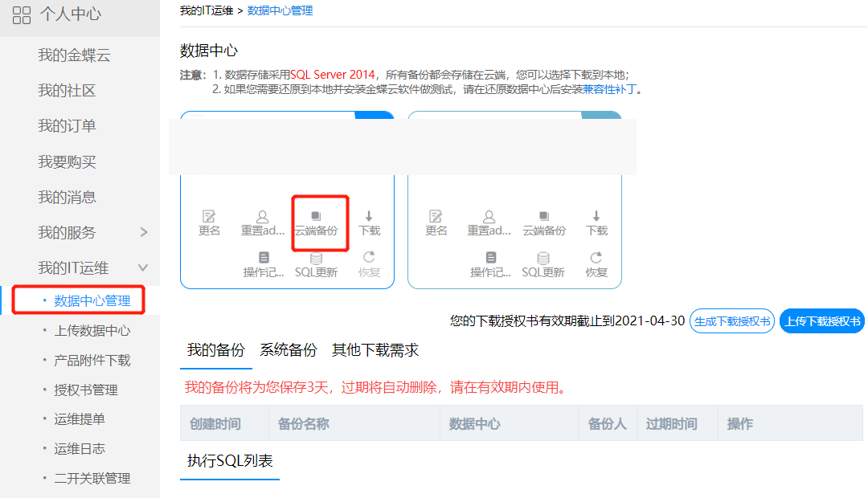
Task: Click the 下载 download icon on first data center
Action: 369,222
